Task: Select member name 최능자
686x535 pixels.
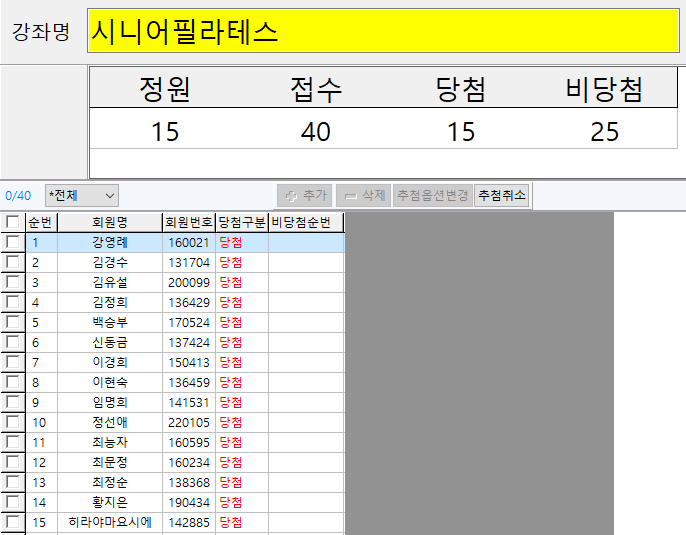Action: pyautogui.click(x=110, y=443)
